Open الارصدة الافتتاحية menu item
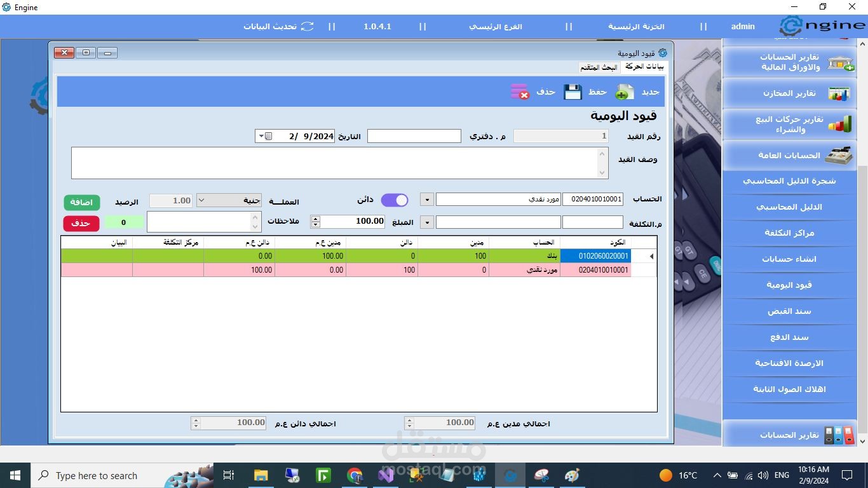This screenshot has height=488, width=868. click(x=790, y=363)
